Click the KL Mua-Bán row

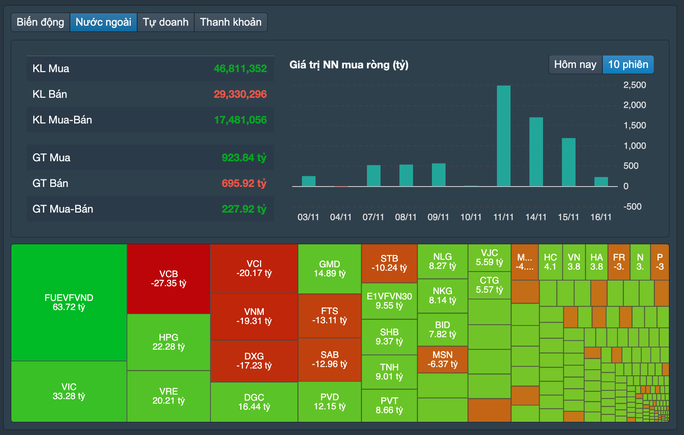(149, 120)
